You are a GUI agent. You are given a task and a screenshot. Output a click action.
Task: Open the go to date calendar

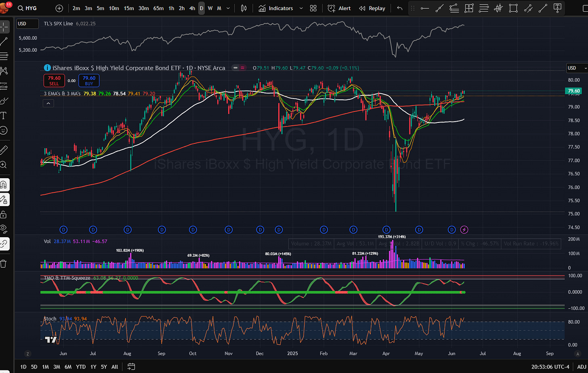click(131, 367)
